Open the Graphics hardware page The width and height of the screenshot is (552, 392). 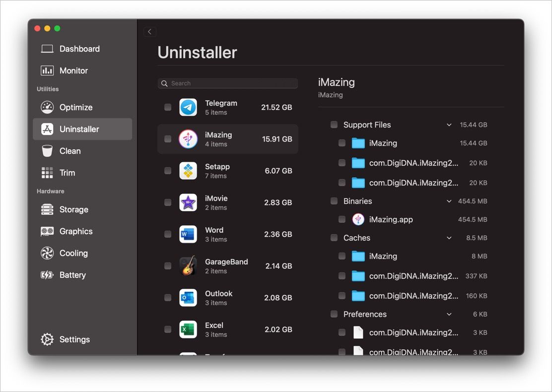tap(82, 231)
